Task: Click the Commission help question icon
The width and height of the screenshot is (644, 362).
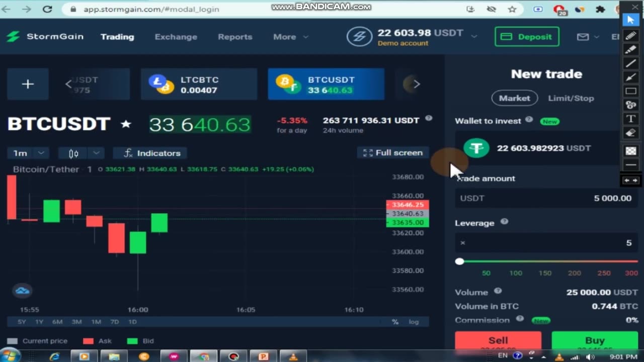Action: tap(520, 319)
